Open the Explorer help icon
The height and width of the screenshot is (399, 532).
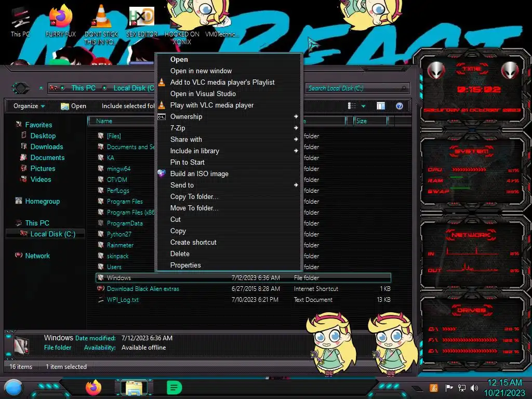(400, 106)
